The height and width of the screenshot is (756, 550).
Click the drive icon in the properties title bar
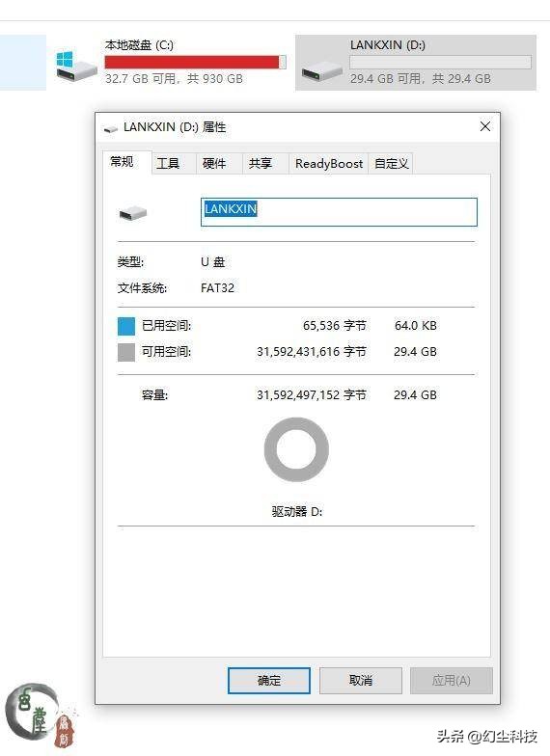pyautogui.click(x=111, y=128)
